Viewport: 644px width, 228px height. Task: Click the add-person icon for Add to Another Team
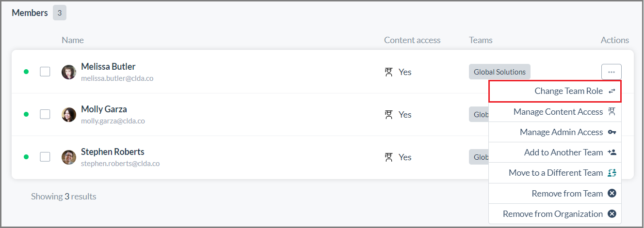click(x=612, y=152)
